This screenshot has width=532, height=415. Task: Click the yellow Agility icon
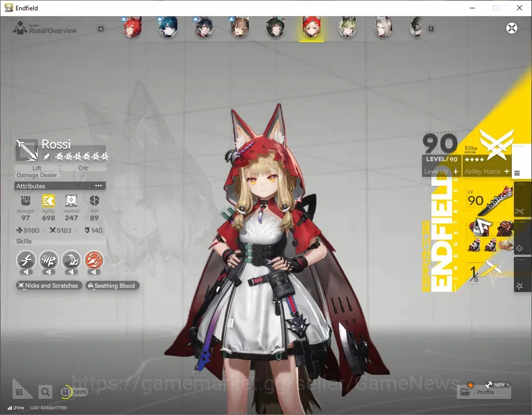[x=49, y=201]
